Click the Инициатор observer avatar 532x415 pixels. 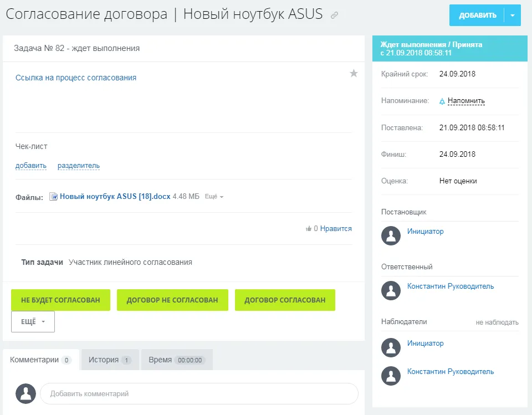click(x=391, y=347)
